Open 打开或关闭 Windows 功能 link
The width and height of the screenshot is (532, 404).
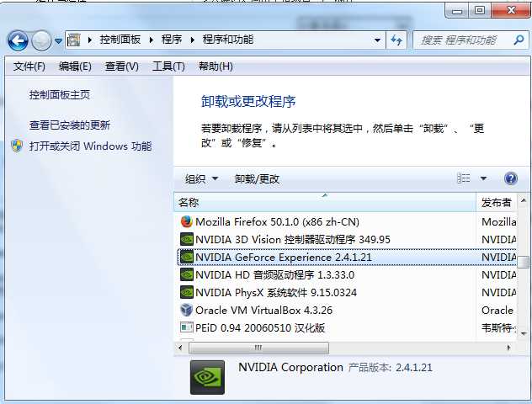point(90,146)
